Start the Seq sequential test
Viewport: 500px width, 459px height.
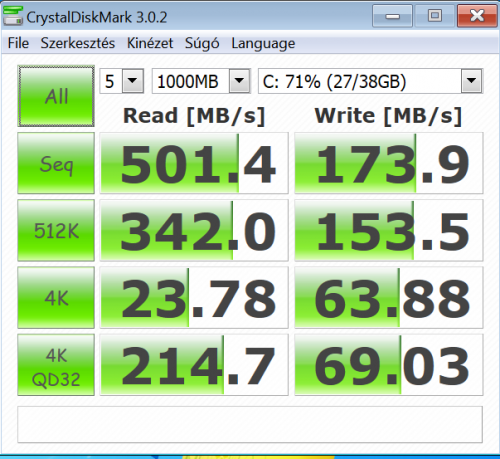56,163
